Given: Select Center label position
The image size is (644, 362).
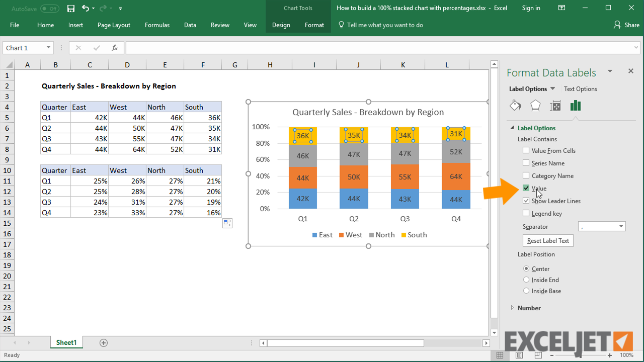Looking at the screenshot, I should (x=526, y=268).
